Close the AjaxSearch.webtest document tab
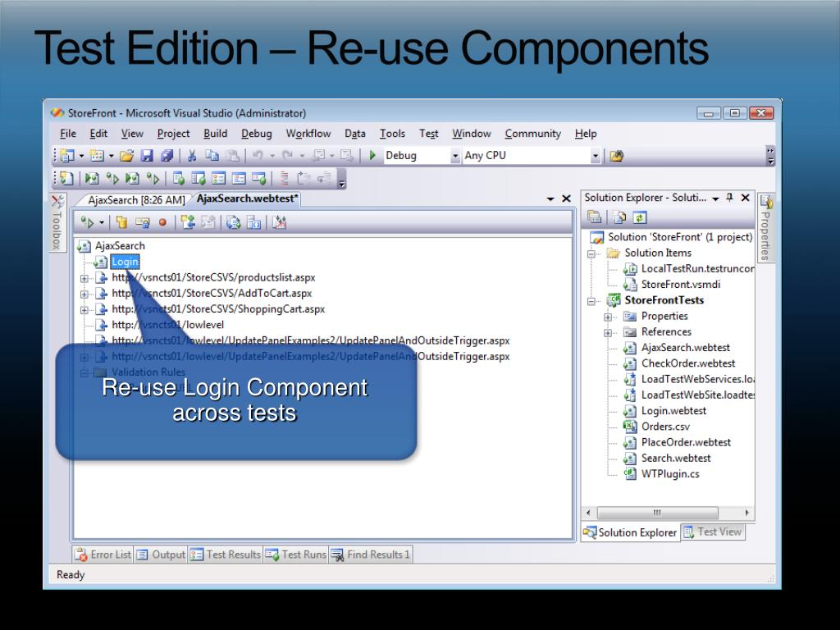The image size is (840, 630). [x=566, y=199]
